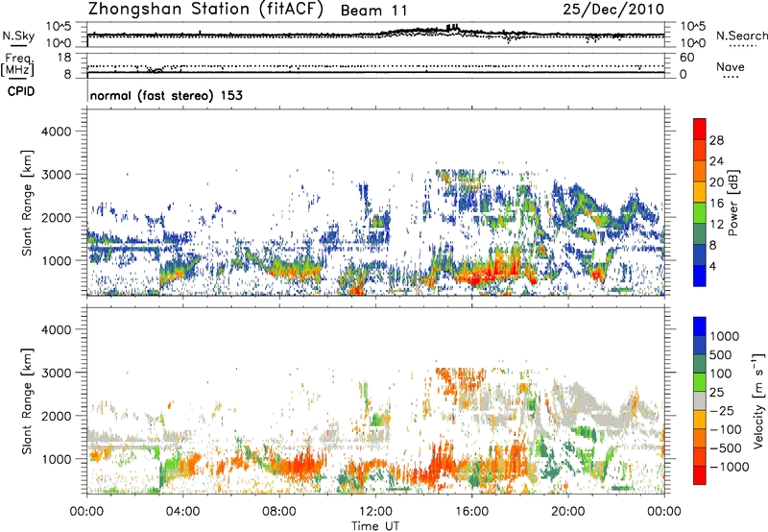Click the 3000 tick in velocity panel
Screen dimensions: 768x532
point(56,373)
